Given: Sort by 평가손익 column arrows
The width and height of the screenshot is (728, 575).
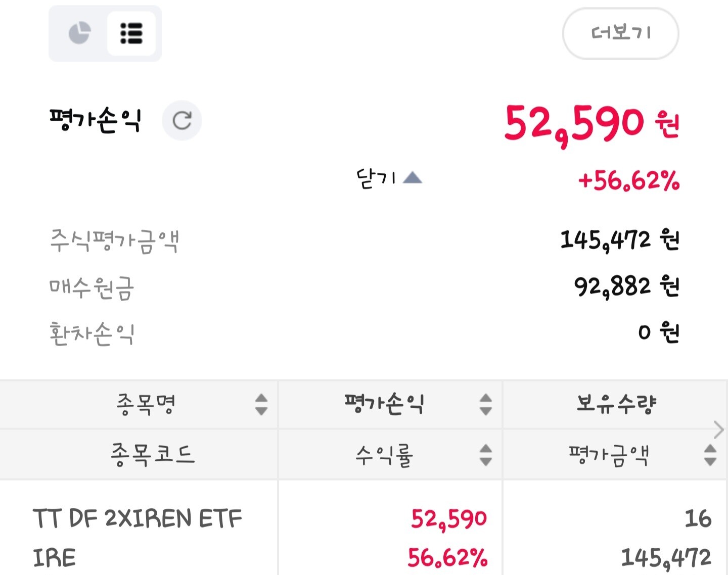Looking at the screenshot, I should [x=485, y=404].
